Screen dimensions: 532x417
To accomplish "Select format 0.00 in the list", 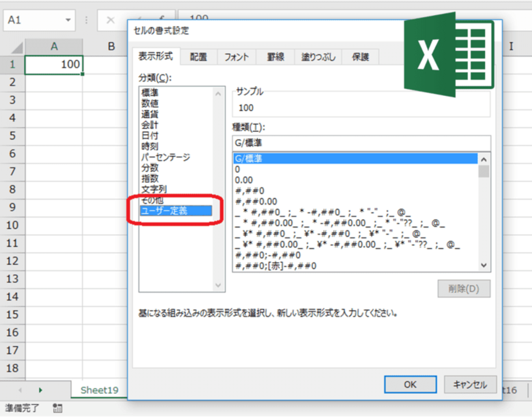I will pos(355,180).
